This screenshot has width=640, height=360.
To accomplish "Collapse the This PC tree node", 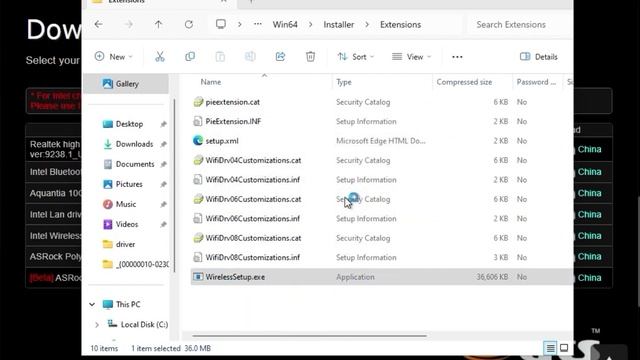I will (x=92, y=304).
